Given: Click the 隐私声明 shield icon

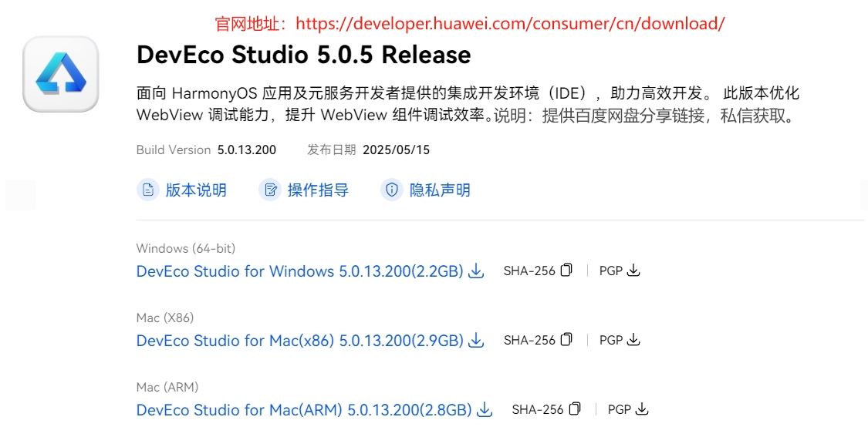Looking at the screenshot, I should pyautogui.click(x=392, y=190).
